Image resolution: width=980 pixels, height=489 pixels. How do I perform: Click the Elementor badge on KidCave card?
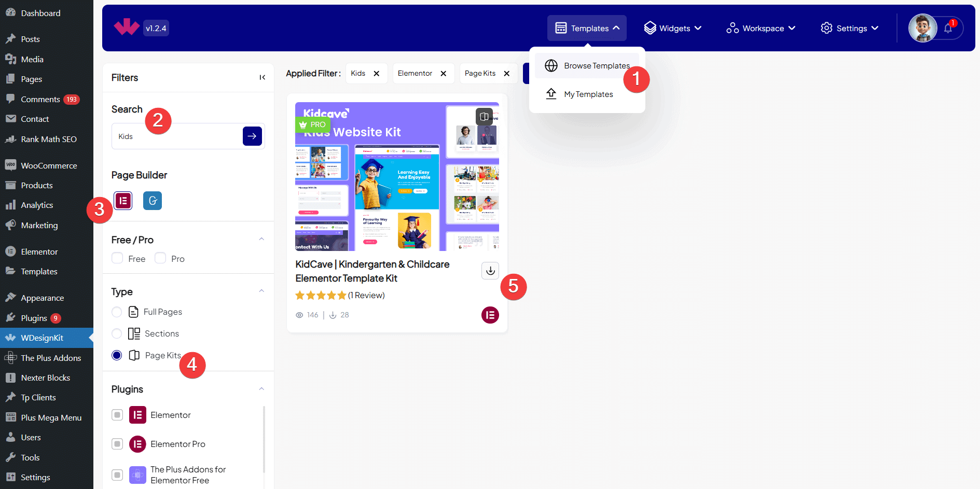coord(490,315)
